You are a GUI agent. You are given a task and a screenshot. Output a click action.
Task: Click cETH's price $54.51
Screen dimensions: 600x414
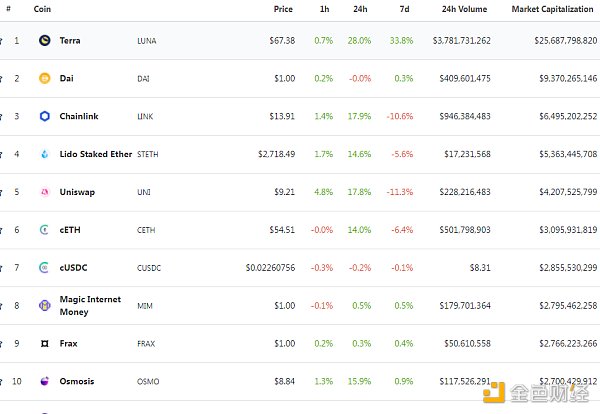pos(282,230)
